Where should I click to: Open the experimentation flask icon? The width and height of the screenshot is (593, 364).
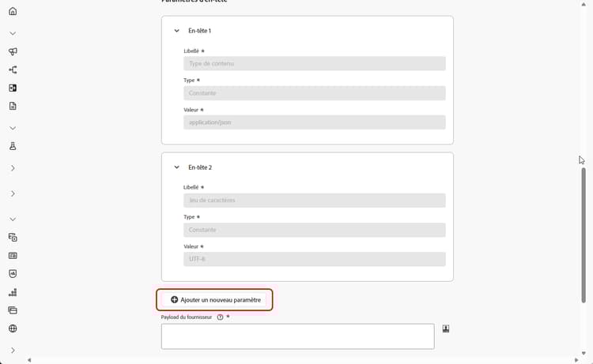13,146
